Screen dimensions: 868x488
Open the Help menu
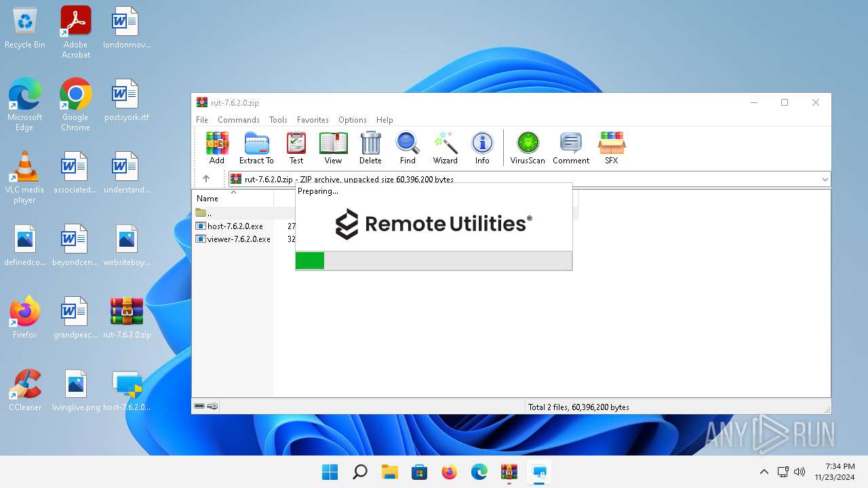384,120
